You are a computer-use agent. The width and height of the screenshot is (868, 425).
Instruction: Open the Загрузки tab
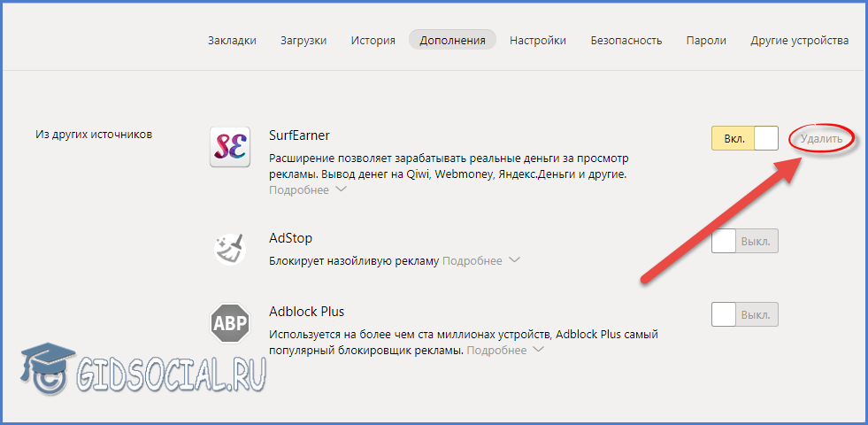pos(303,41)
